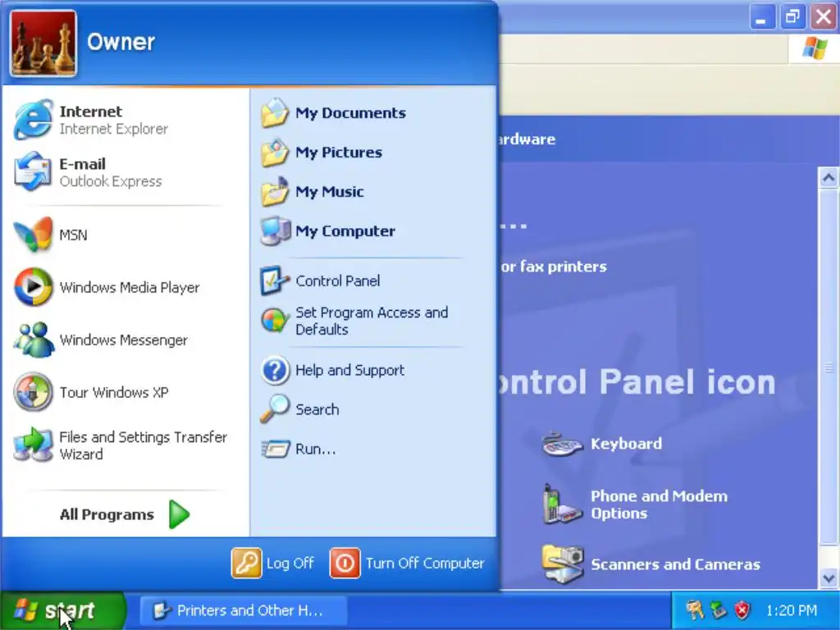
Task: Open Help and Support
Action: [332, 370]
